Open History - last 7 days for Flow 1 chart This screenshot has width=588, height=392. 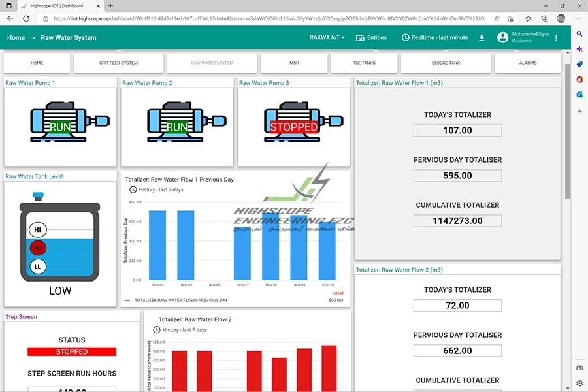[156, 190]
